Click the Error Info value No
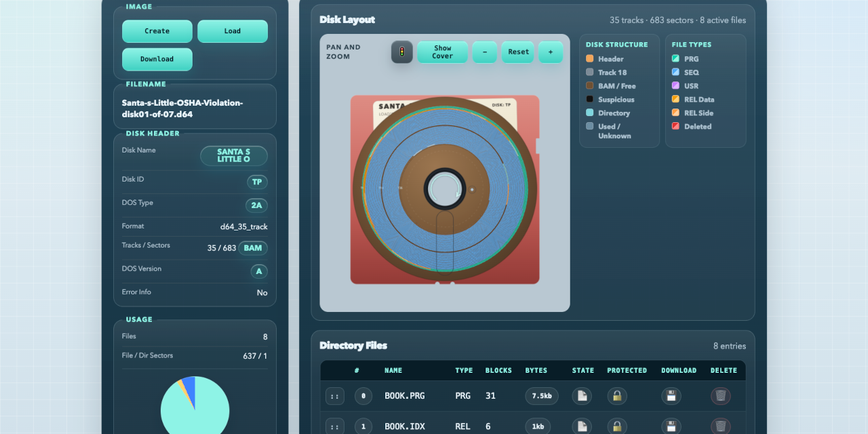This screenshot has height=434, width=868. (x=262, y=293)
